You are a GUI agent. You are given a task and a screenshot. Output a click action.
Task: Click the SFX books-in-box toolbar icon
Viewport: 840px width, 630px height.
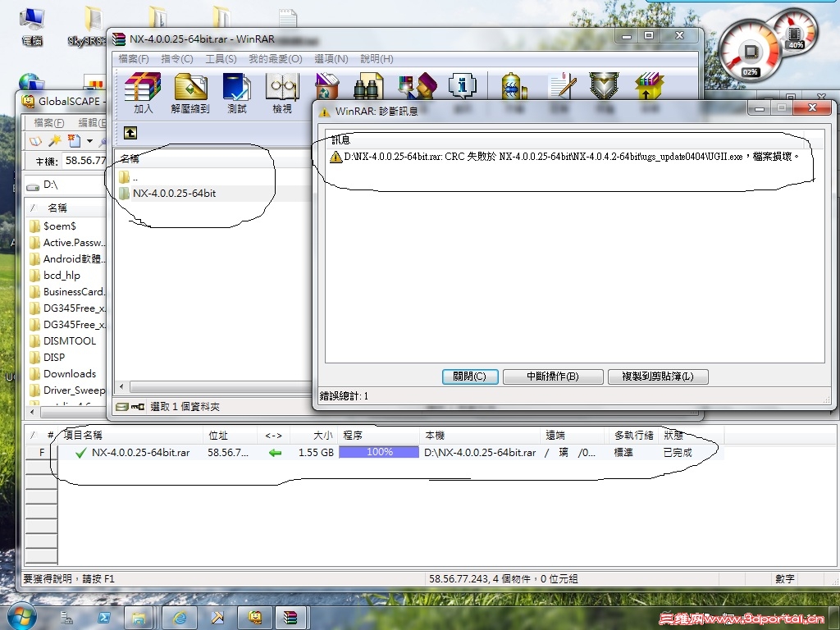650,85
